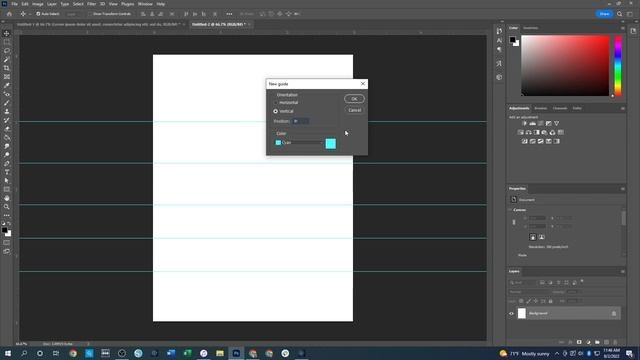Select the Hand tool

(7, 198)
